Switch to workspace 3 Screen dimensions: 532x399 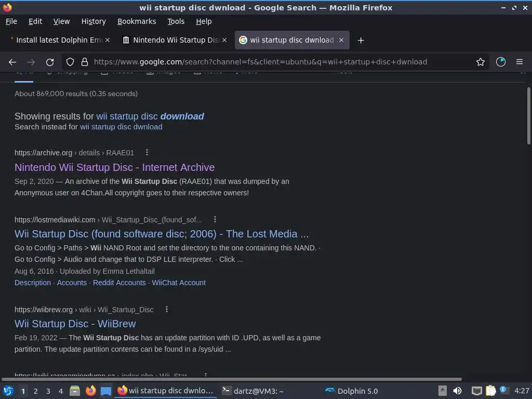(48, 391)
